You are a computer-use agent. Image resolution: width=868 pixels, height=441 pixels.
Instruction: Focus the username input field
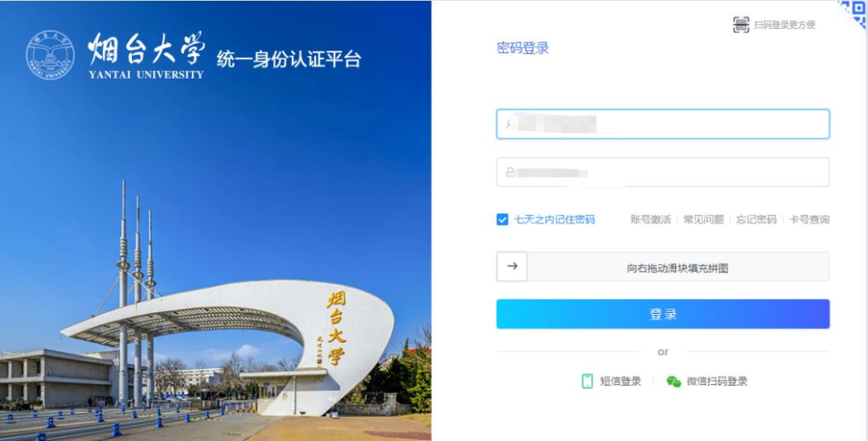662,124
